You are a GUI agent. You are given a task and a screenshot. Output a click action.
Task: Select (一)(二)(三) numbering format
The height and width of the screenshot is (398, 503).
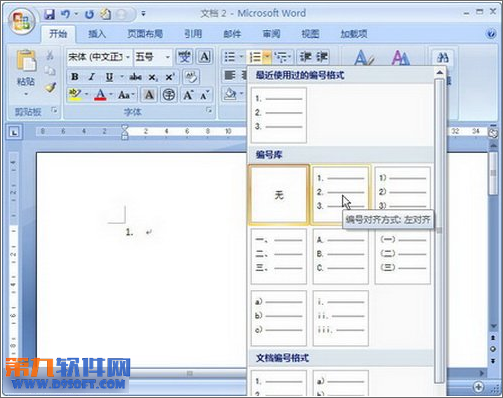coord(403,256)
